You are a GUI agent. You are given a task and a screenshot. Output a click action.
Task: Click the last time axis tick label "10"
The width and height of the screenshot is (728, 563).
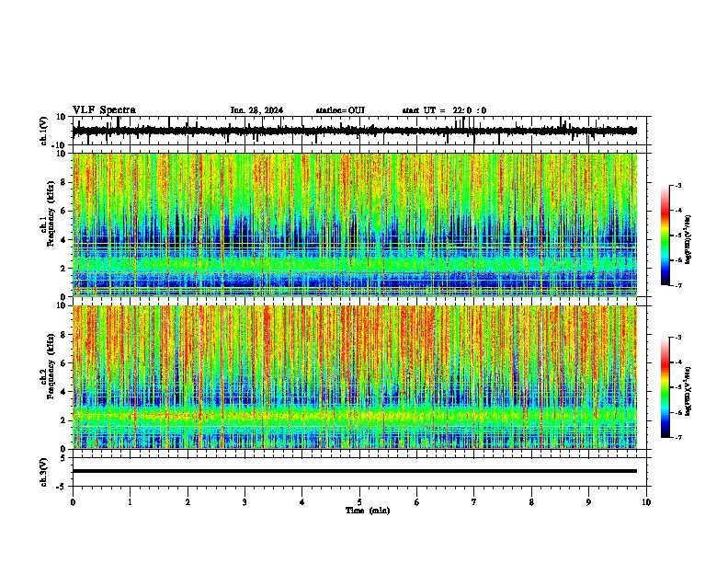(646, 502)
